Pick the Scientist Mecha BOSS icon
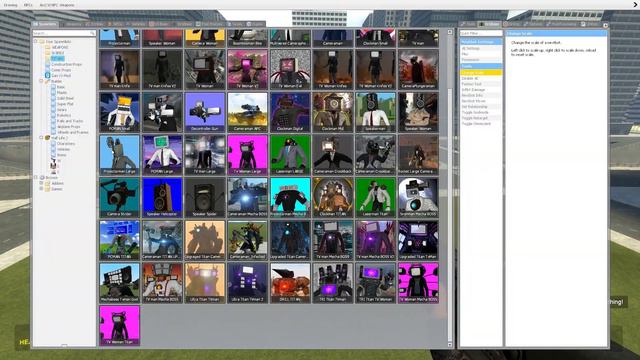The image size is (640, 360). click(x=418, y=198)
